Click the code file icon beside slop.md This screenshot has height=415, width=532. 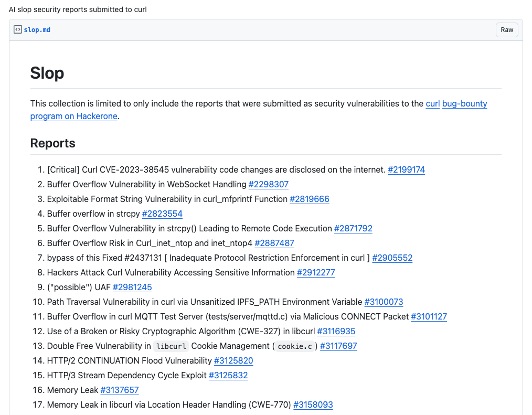pyautogui.click(x=17, y=30)
